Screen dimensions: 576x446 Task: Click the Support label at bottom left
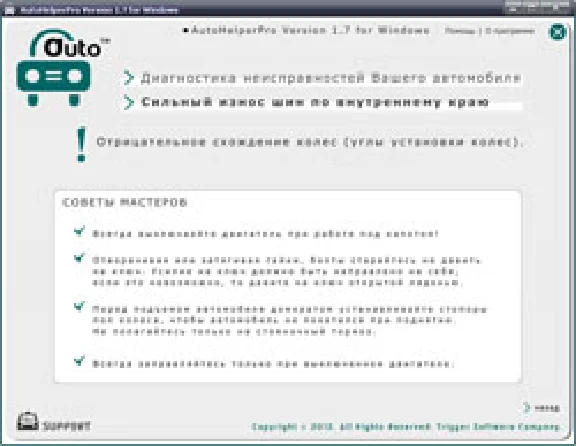click(x=66, y=426)
